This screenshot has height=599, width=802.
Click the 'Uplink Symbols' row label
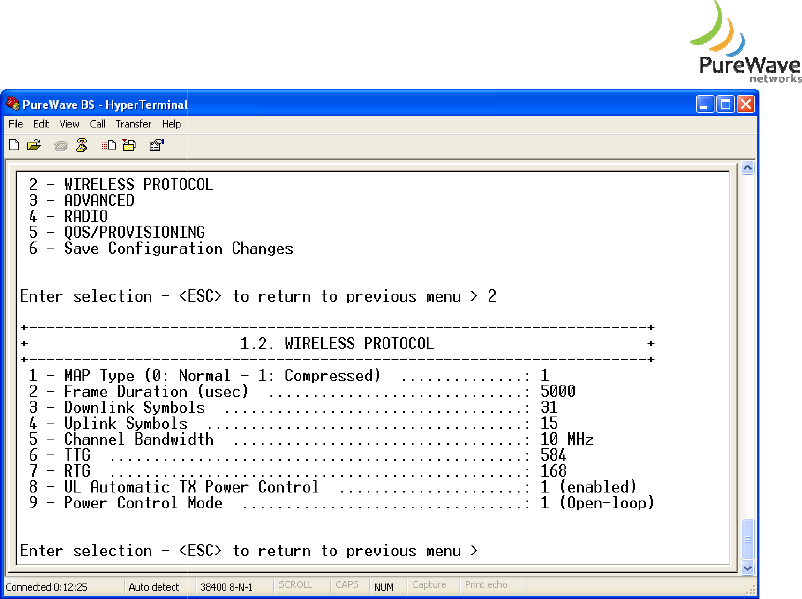[x=126, y=424]
